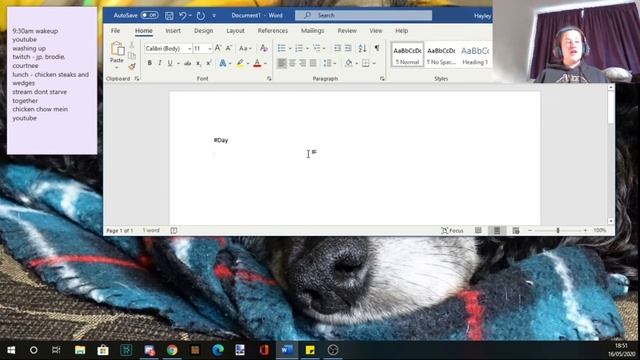The width and height of the screenshot is (640, 360).
Task: Click the Sort A-Z icon
Action: point(362,48)
